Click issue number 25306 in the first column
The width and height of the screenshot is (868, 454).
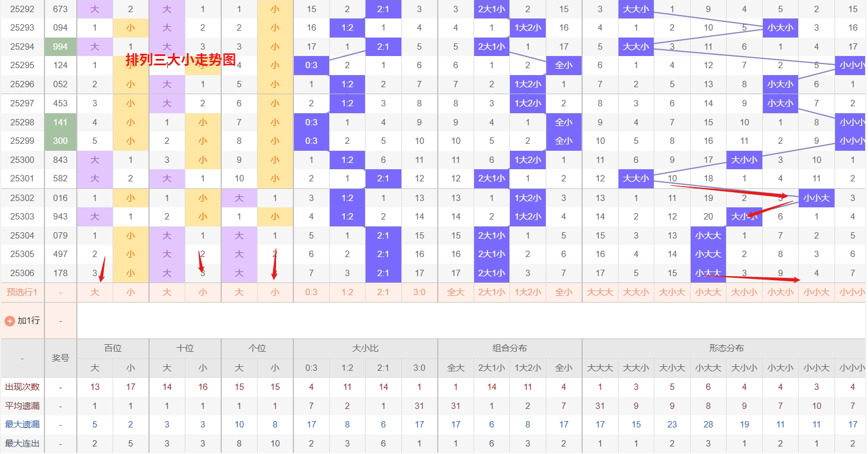coord(22,273)
